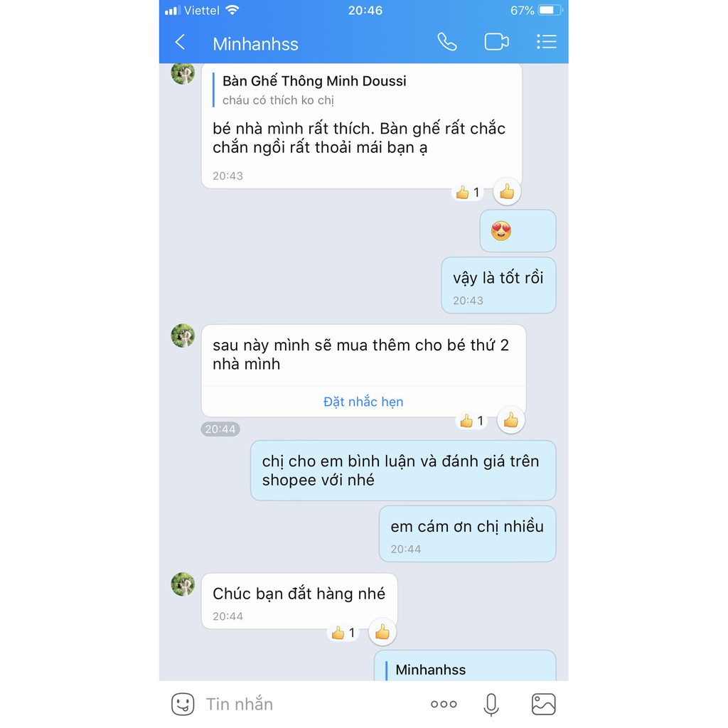View reaction count on 'Chúc bạn đặt hàng' message
This screenshot has width=728, height=728.
click(343, 632)
